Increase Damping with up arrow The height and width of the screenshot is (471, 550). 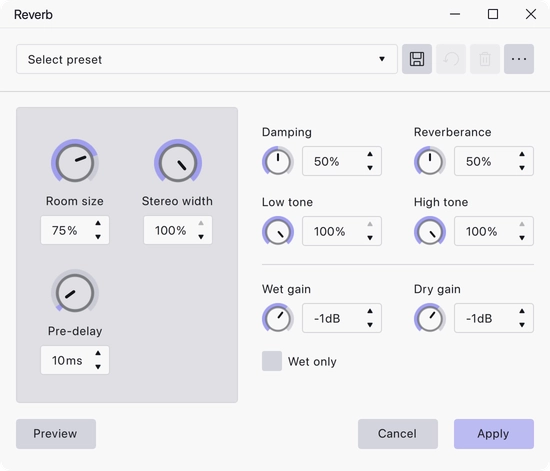coord(370,154)
